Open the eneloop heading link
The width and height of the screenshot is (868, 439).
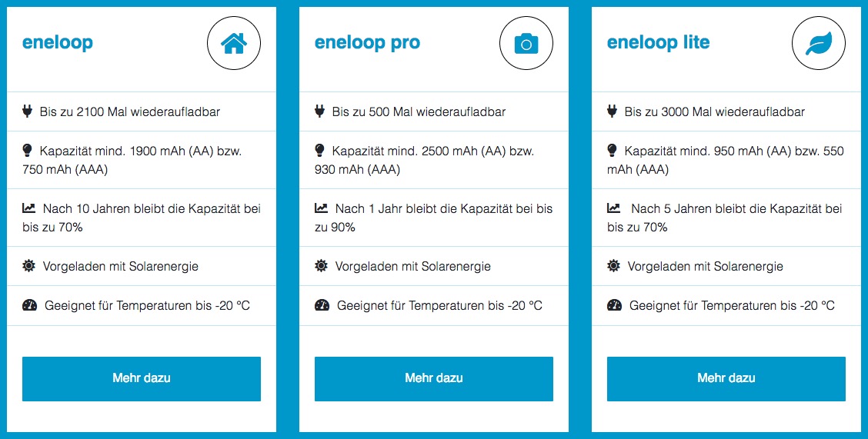pyautogui.click(x=58, y=42)
